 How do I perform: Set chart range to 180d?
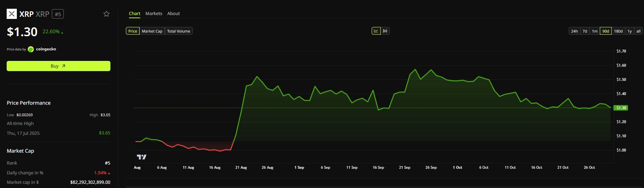coord(618,31)
